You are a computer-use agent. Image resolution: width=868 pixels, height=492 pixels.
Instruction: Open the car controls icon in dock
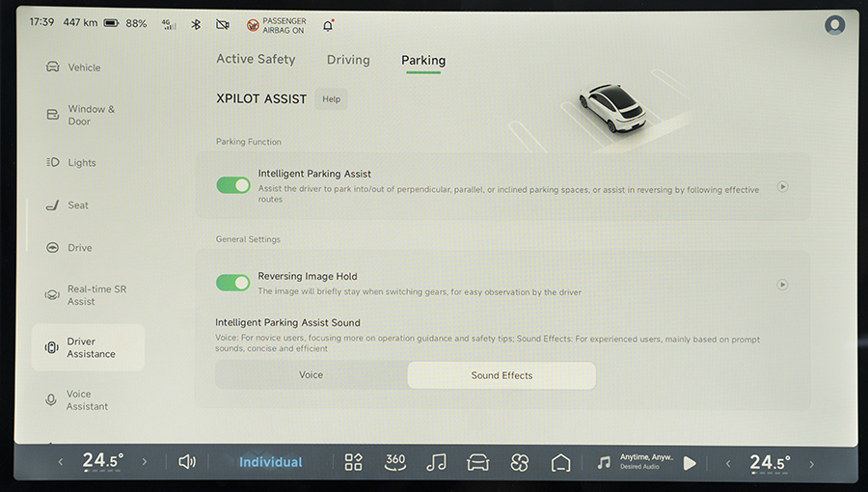coord(477,462)
